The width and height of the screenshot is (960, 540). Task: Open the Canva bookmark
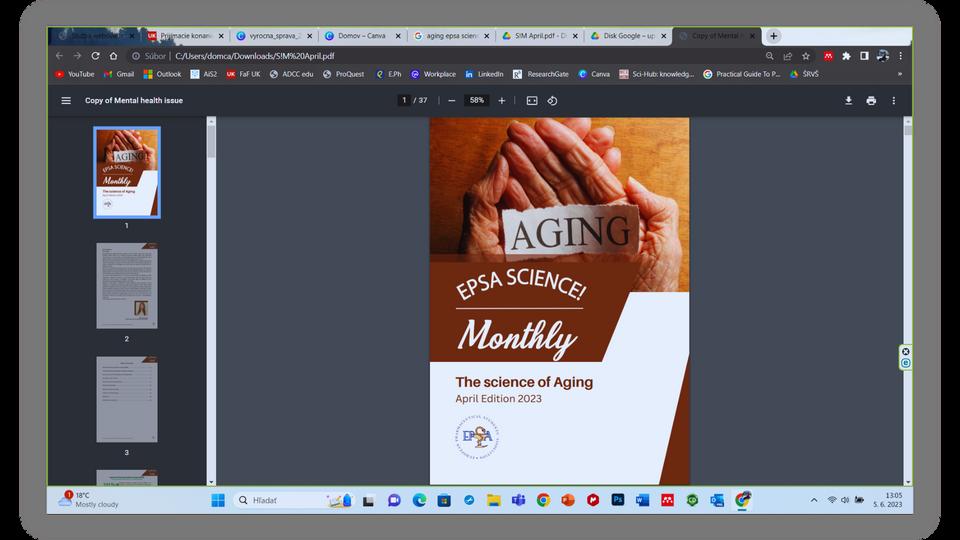click(x=594, y=74)
